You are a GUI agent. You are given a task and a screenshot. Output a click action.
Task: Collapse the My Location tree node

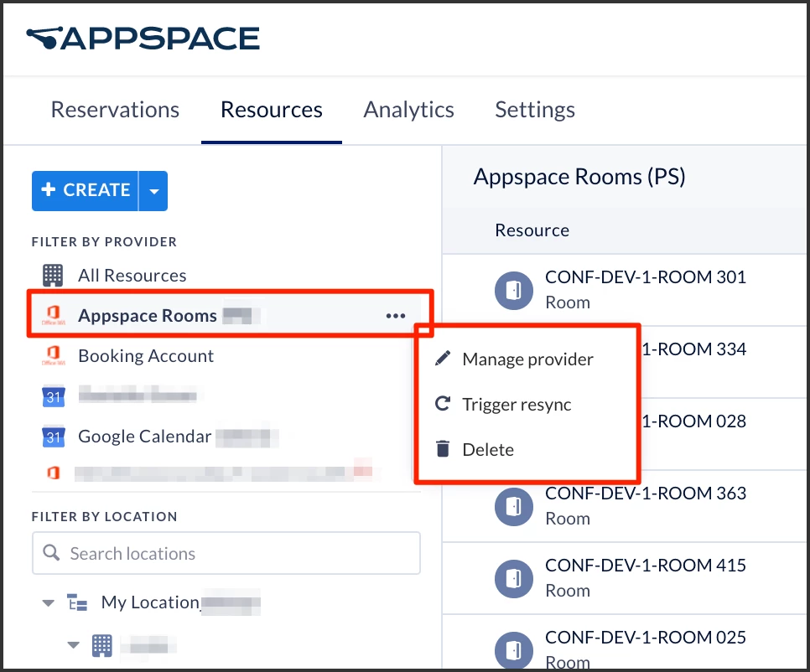48,602
